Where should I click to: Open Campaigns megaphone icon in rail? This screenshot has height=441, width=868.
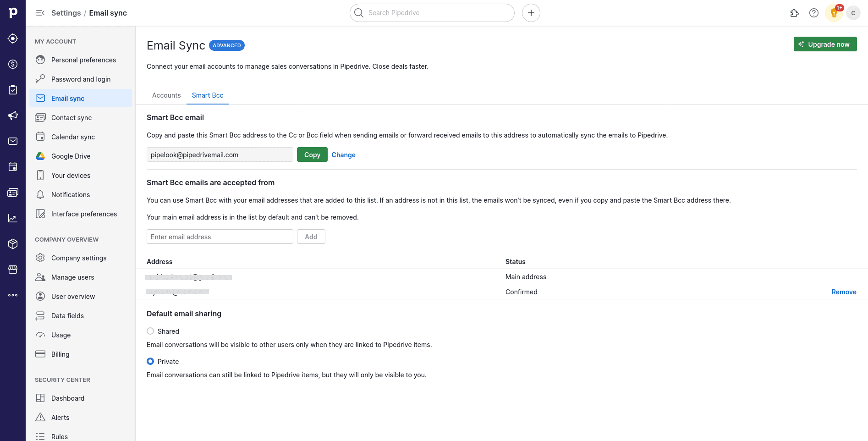click(13, 116)
